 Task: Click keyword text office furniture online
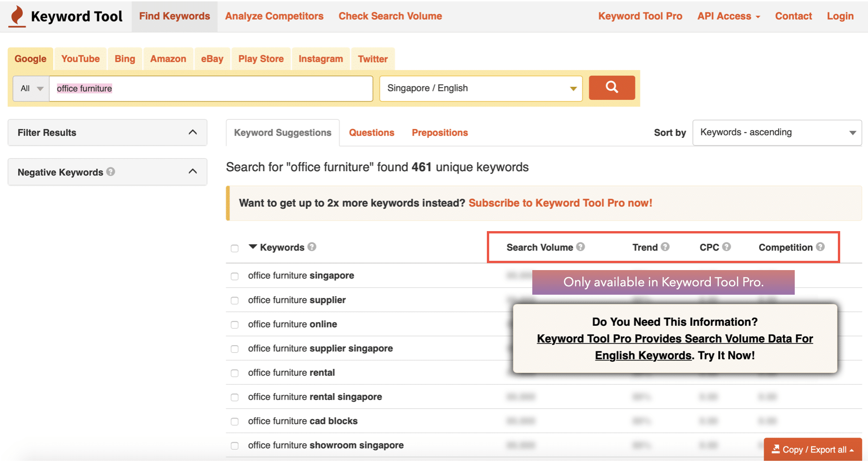point(293,324)
